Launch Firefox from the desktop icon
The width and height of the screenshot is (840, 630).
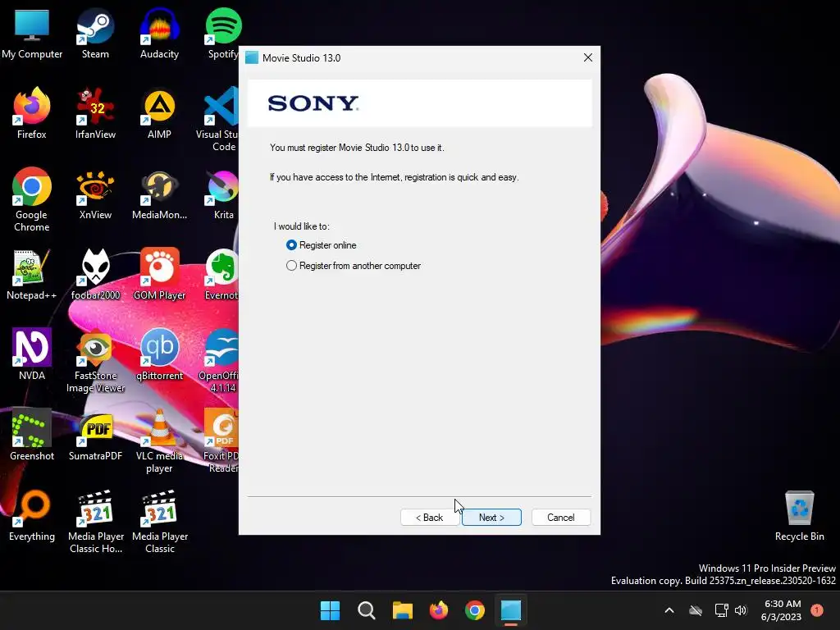[x=32, y=113]
